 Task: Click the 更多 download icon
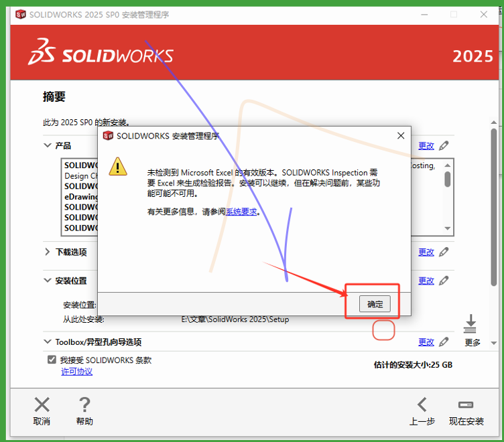click(x=470, y=323)
